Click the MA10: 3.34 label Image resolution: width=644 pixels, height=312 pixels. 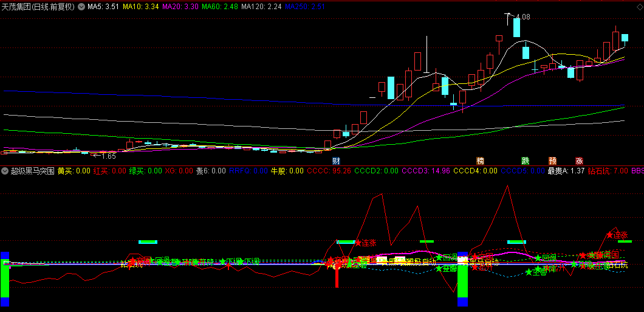pyautogui.click(x=141, y=7)
